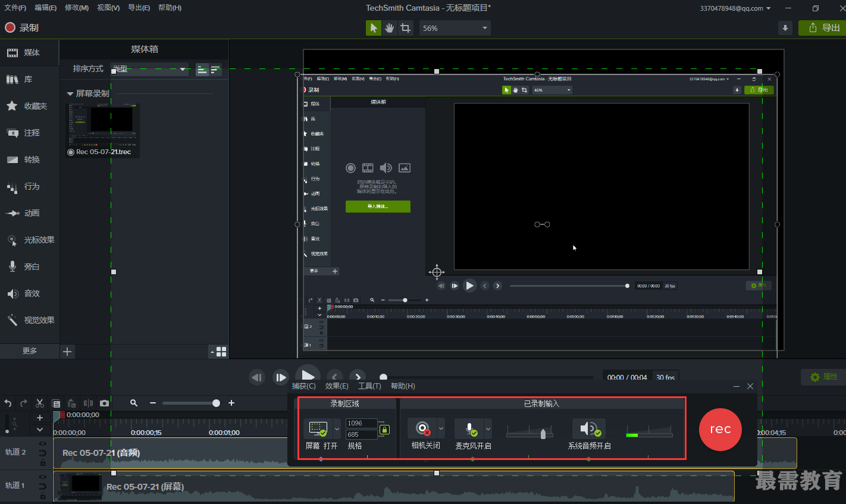Zoom out timeline with the minus icon
The image size is (846, 504).
click(x=153, y=403)
